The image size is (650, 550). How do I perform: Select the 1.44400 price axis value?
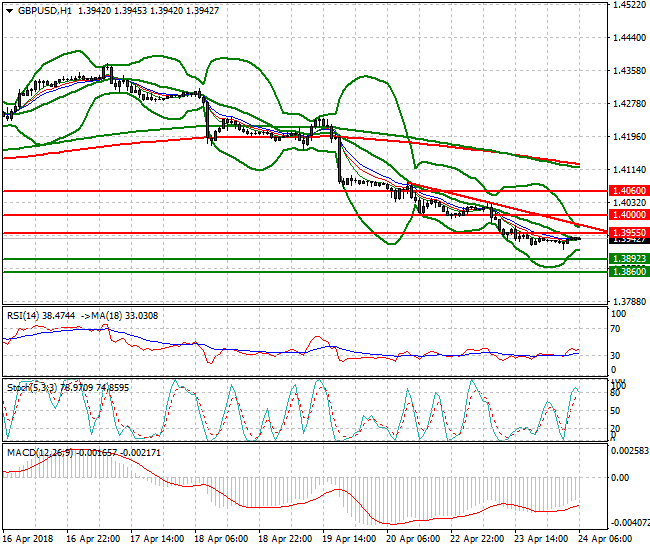click(x=629, y=38)
